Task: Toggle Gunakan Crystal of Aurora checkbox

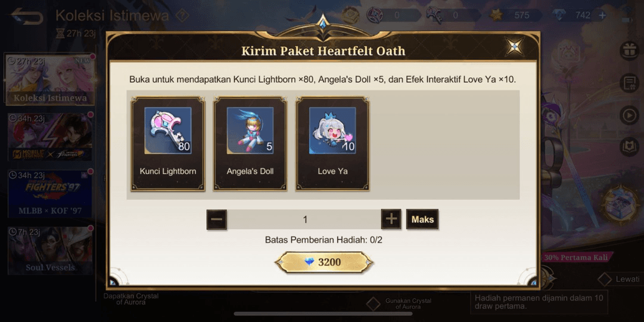Action: (x=373, y=304)
